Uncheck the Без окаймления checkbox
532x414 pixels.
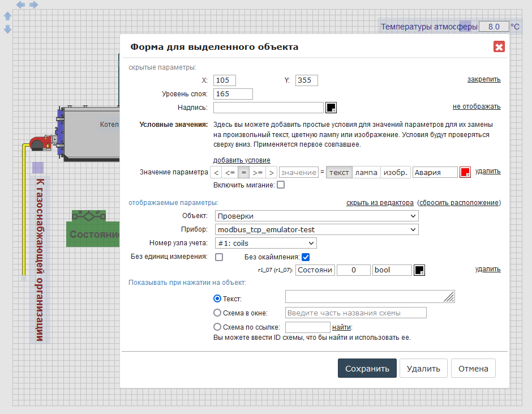[x=306, y=257]
